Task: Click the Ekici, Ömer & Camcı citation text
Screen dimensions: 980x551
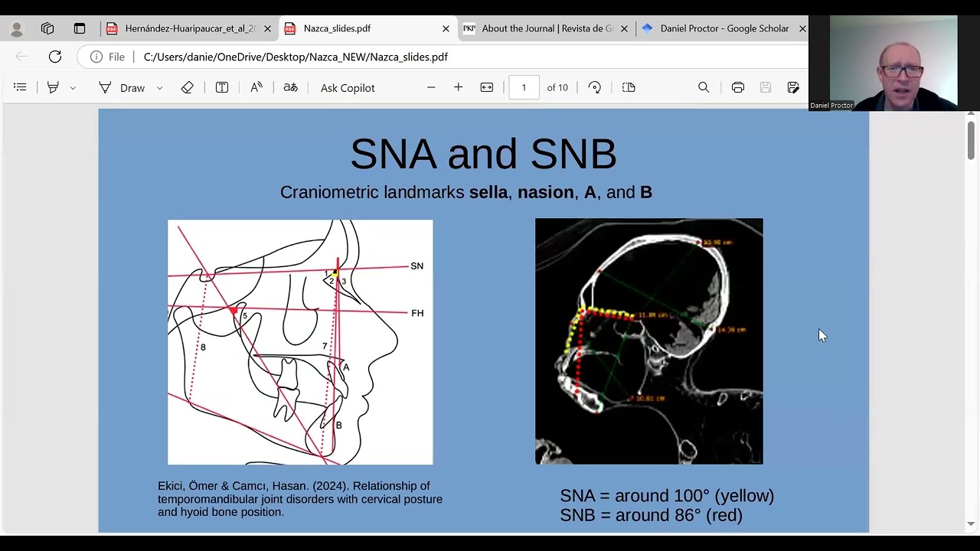Action: click(300, 499)
